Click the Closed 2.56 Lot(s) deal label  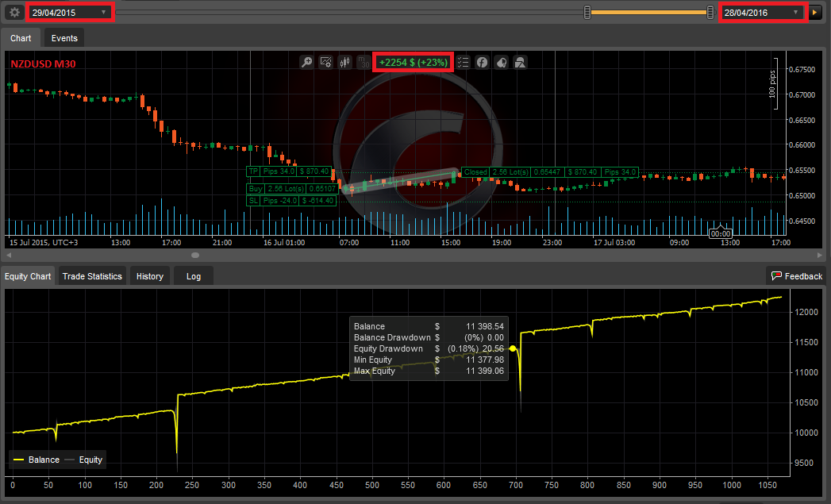tap(550, 172)
